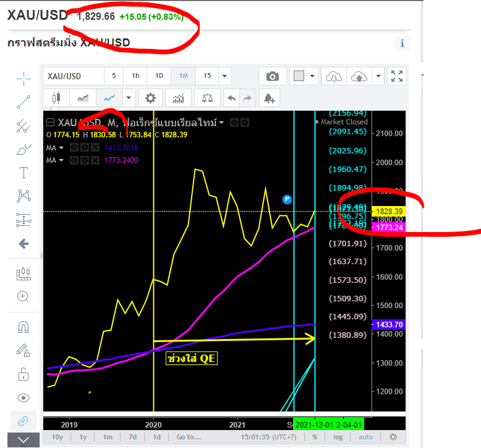Open dropdown next to cloud save icon

tap(378, 76)
